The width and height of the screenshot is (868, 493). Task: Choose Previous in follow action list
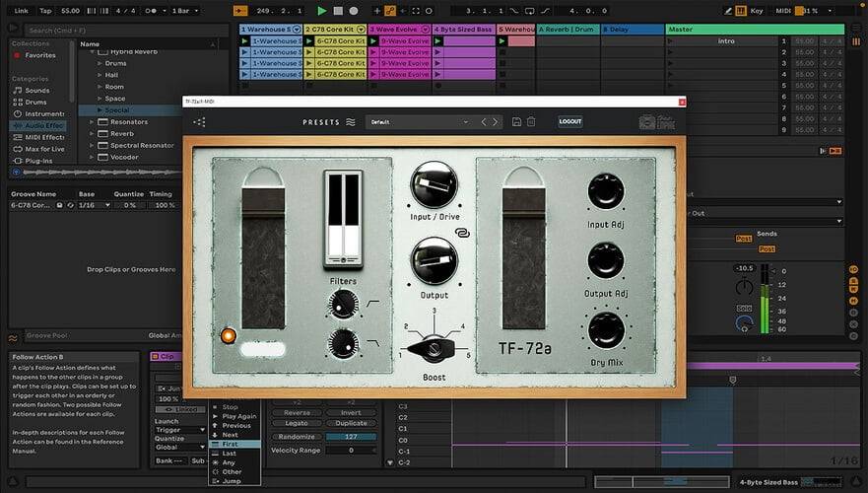pos(234,425)
